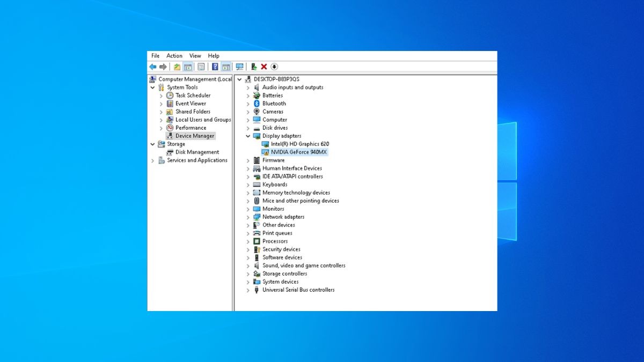The width and height of the screenshot is (644, 362).
Task: Open the View menu
Action: (x=195, y=56)
